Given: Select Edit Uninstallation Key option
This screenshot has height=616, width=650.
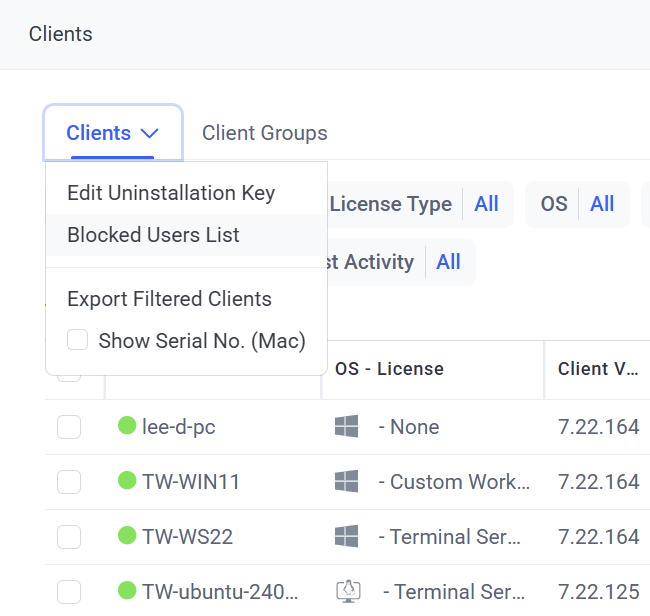Looking at the screenshot, I should click(x=170, y=193).
